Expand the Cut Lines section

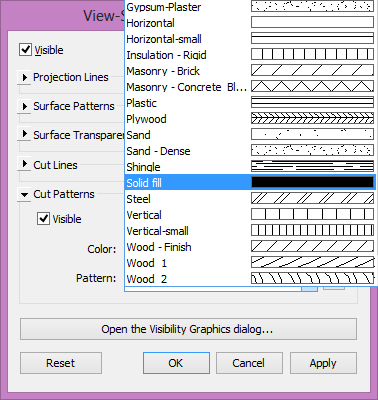coord(24,164)
